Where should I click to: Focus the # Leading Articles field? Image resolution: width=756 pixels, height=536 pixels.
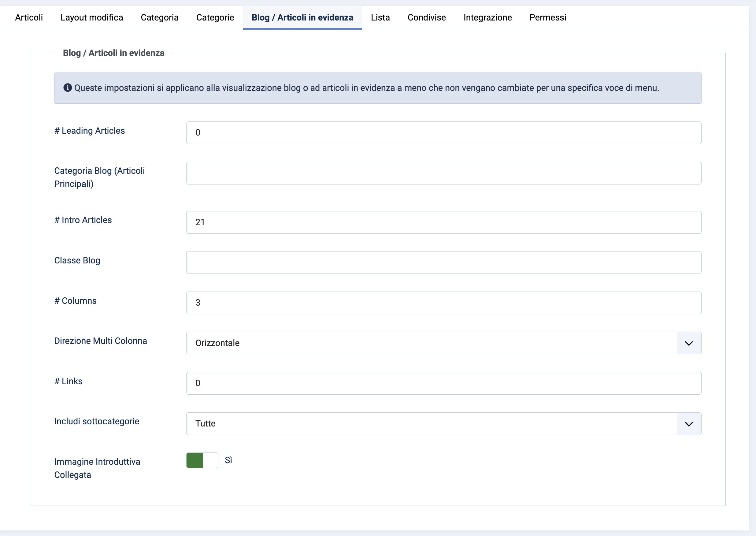pyautogui.click(x=444, y=133)
